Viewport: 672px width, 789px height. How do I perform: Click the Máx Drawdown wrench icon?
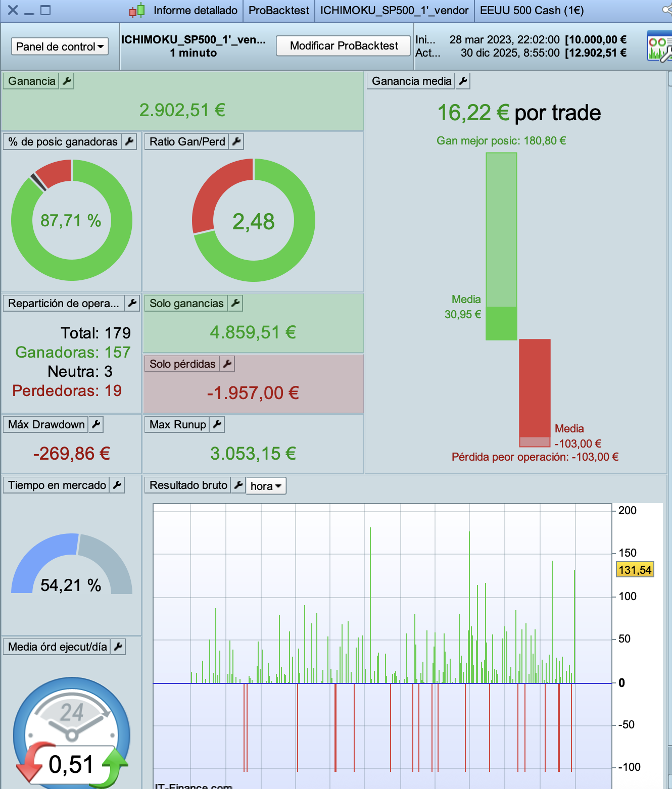click(96, 424)
